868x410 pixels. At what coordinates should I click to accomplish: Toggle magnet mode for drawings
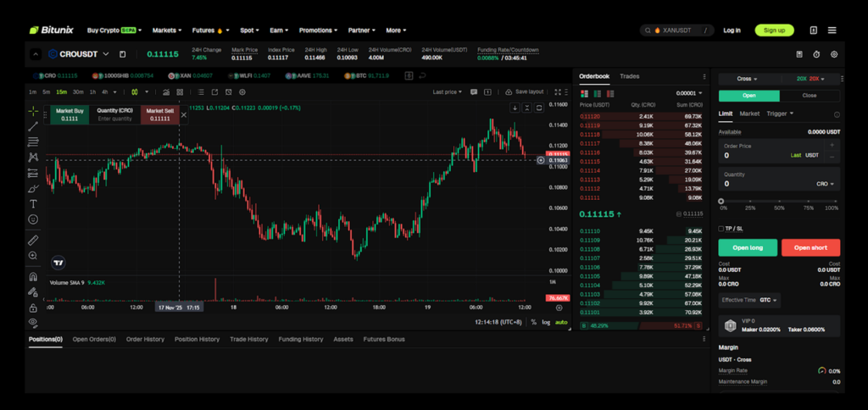(33, 277)
